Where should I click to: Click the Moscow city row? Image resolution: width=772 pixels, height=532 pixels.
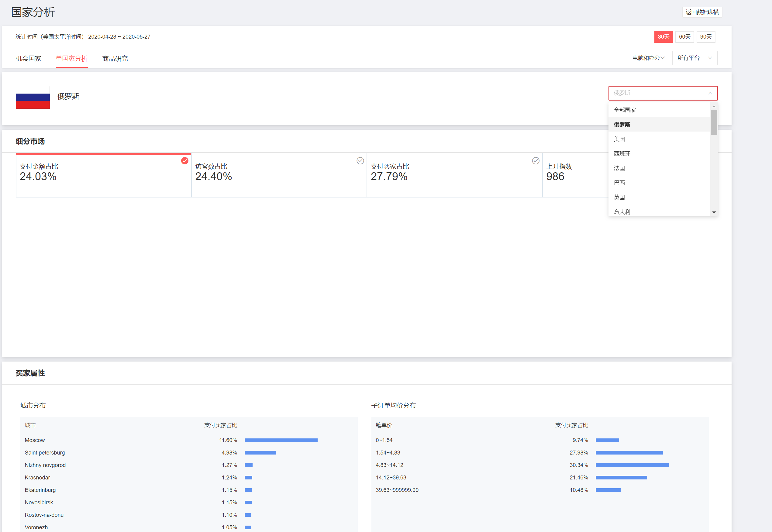tap(189, 440)
